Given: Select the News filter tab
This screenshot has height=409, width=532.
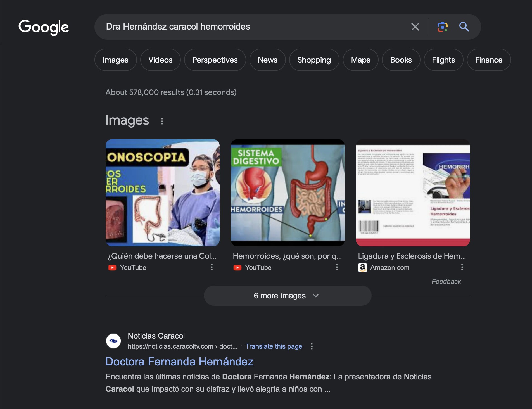Looking at the screenshot, I should (x=267, y=60).
